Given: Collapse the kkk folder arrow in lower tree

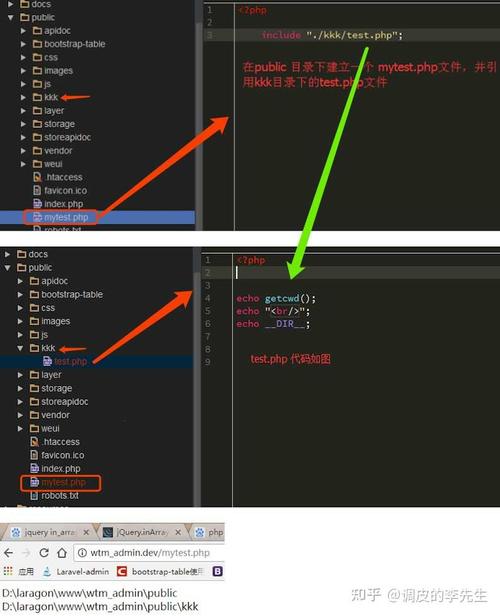Looking at the screenshot, I should click(x=20, y=348).
